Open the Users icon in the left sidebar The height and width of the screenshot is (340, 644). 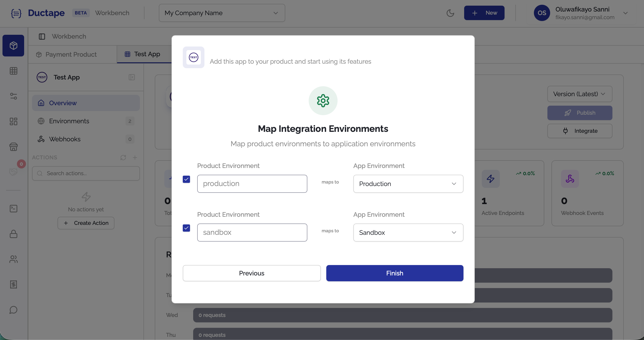click(13, 259)
